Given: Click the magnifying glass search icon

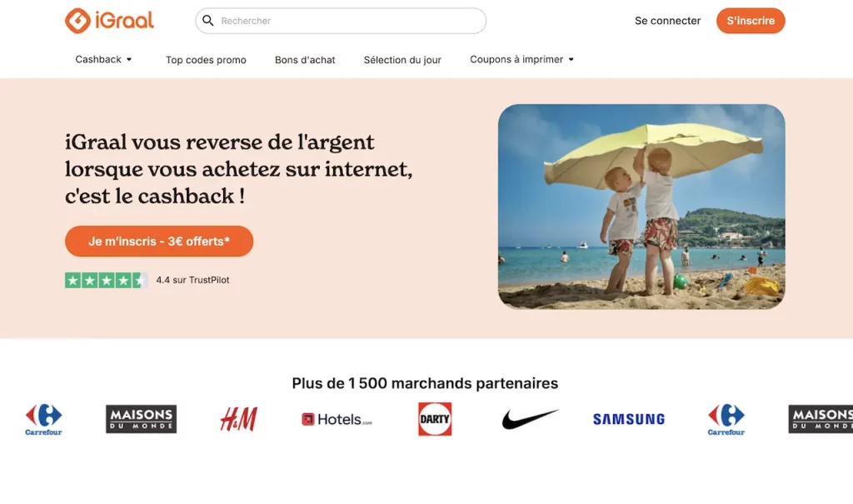Looking at the screenshot, I should [207, 21].
